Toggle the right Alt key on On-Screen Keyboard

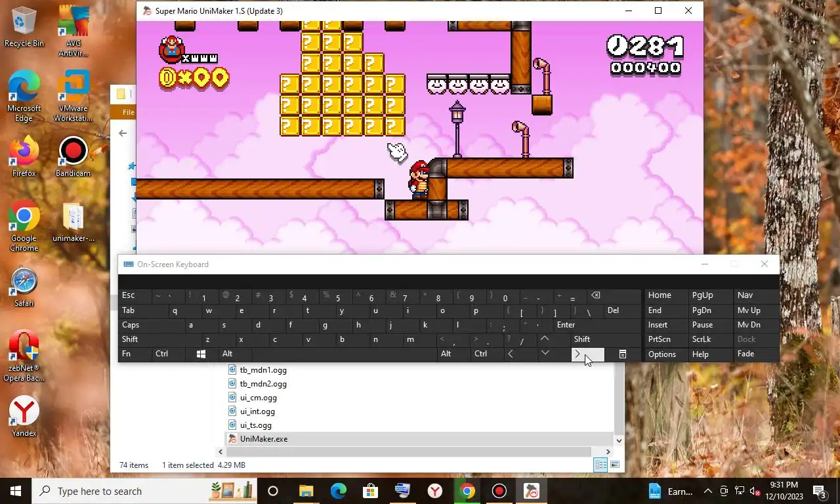pyautogui.click(x=454, y=354)
